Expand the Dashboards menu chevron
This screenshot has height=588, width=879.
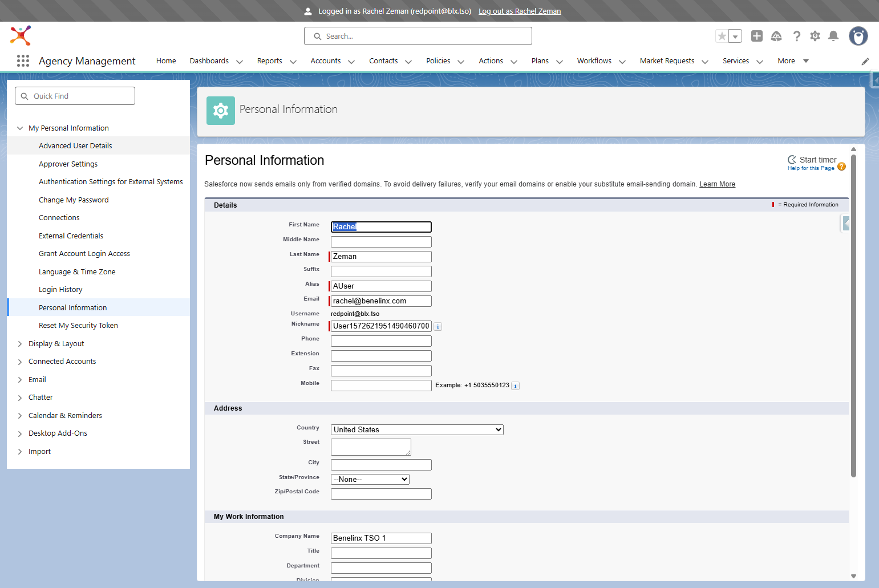pyautogui.click(x=240, y=62)
